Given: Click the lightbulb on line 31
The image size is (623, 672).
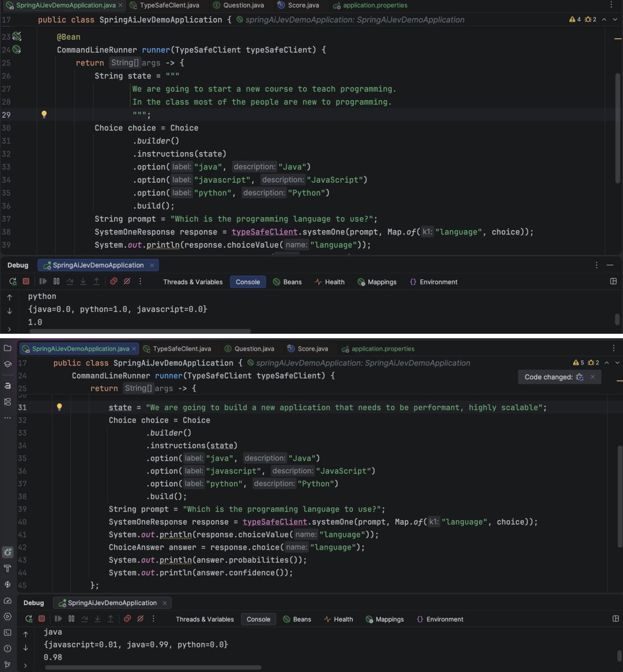Looking at the screenshot, I should click(x=59, y=407).
